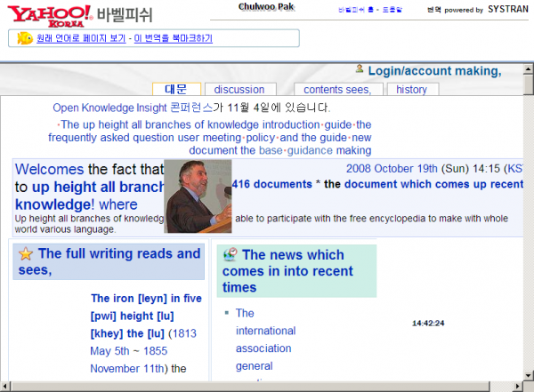This screenshot has width=534, height=392.
Task: Open the contents sees, tab
Action: tap(337, 90)
